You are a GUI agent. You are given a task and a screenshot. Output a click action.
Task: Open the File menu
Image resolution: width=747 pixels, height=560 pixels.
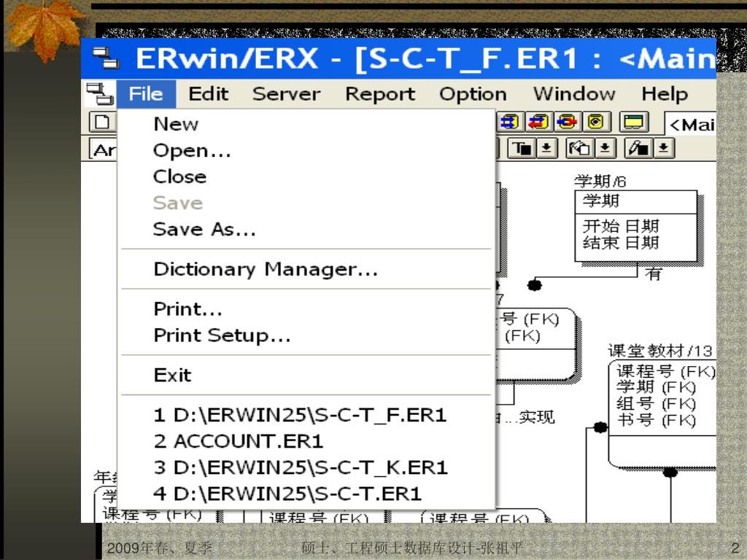(x=146, y=94)
